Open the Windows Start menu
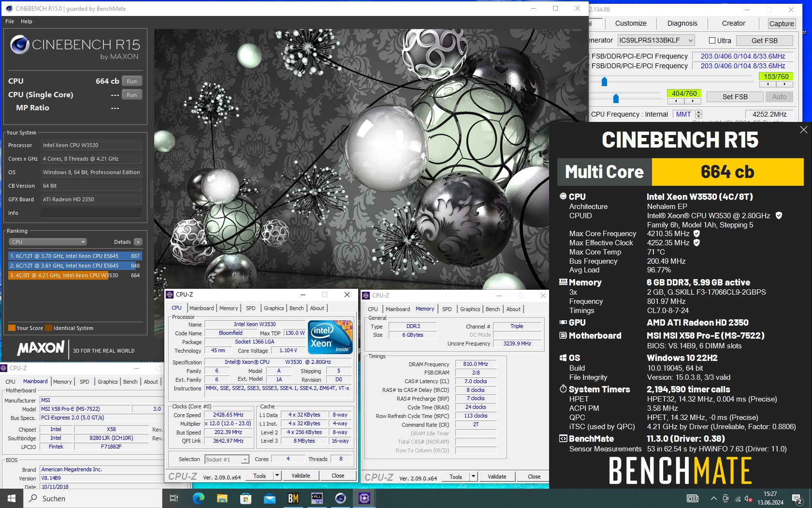Viewport: 812px width, 508px height. click(x=12, y=498)
